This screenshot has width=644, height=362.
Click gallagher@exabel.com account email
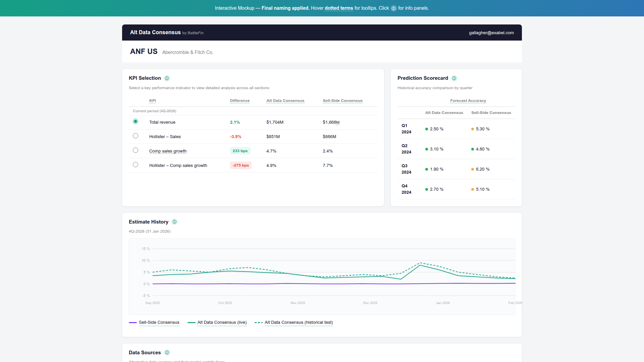tap(491, 33)
